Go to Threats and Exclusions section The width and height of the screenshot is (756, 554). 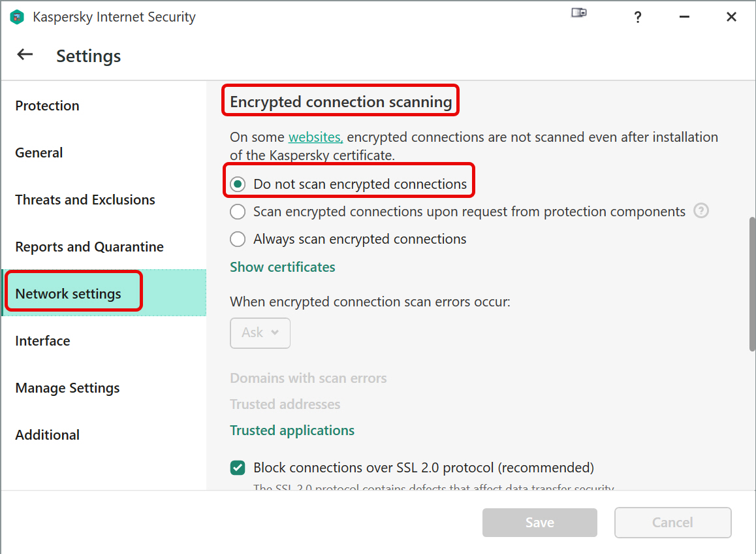tap(86, 200)
